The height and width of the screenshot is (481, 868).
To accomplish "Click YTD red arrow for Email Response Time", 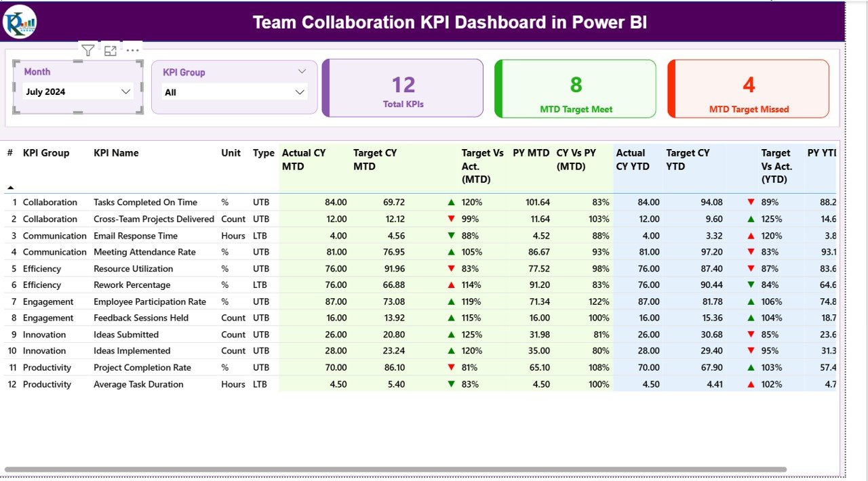I will pyautogui.click(x=751, y=236).
